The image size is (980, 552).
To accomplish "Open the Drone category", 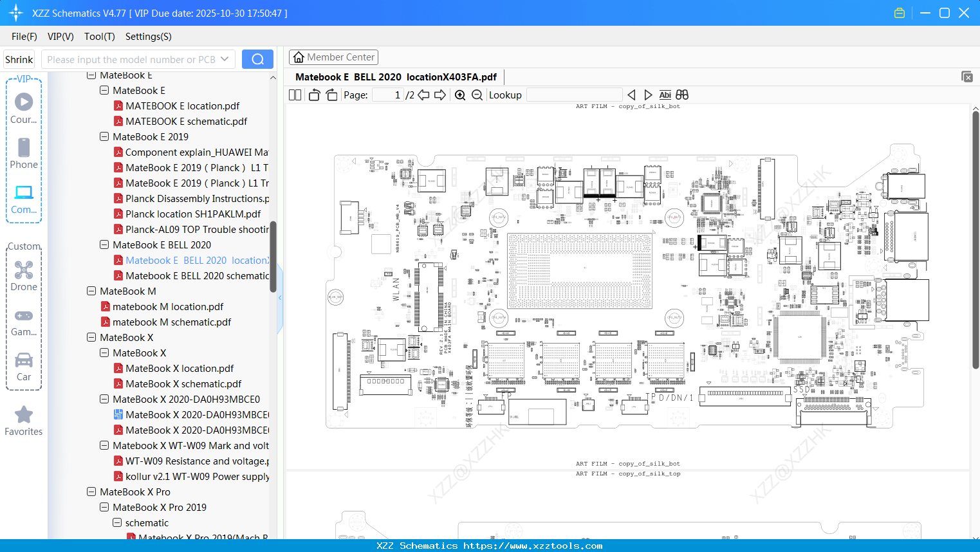I will point(24,276).
